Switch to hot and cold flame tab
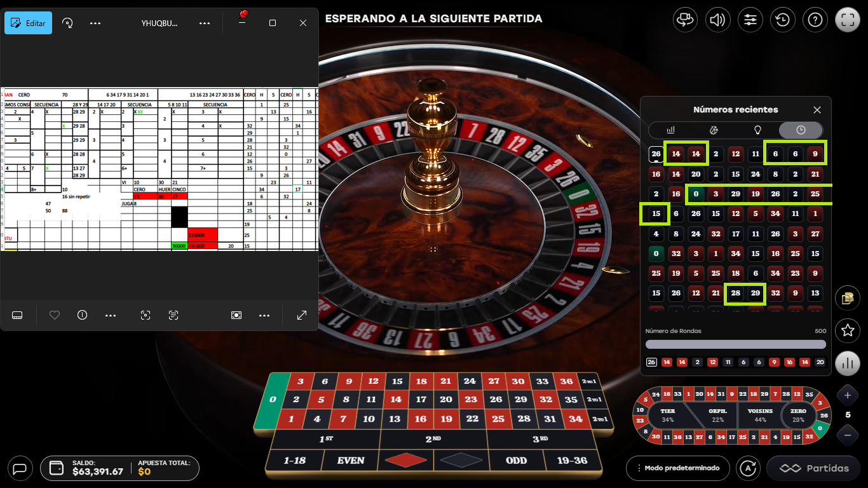Image resolution: width=868 pixels, height=488 pixels. click(714, 130)
